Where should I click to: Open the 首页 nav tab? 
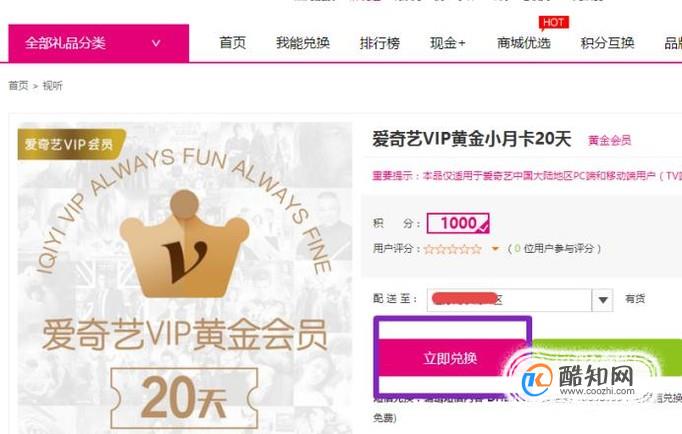(x=232, y=43)
